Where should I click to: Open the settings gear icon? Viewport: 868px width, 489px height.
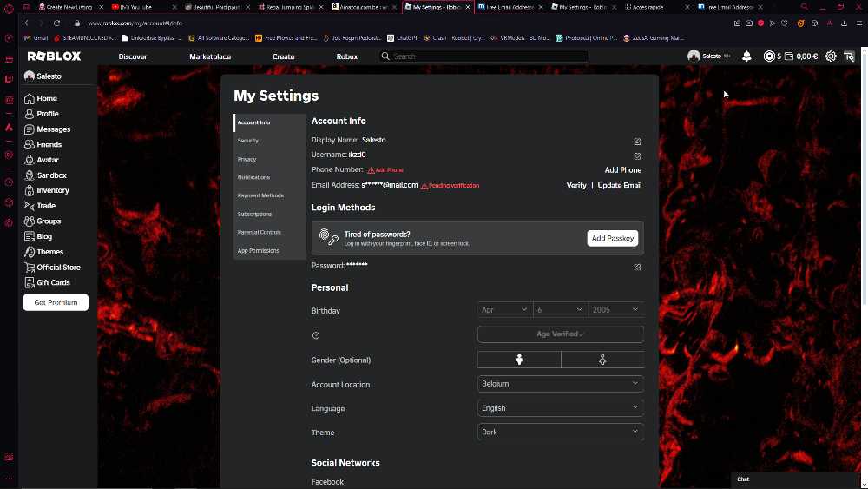[831, 56]
